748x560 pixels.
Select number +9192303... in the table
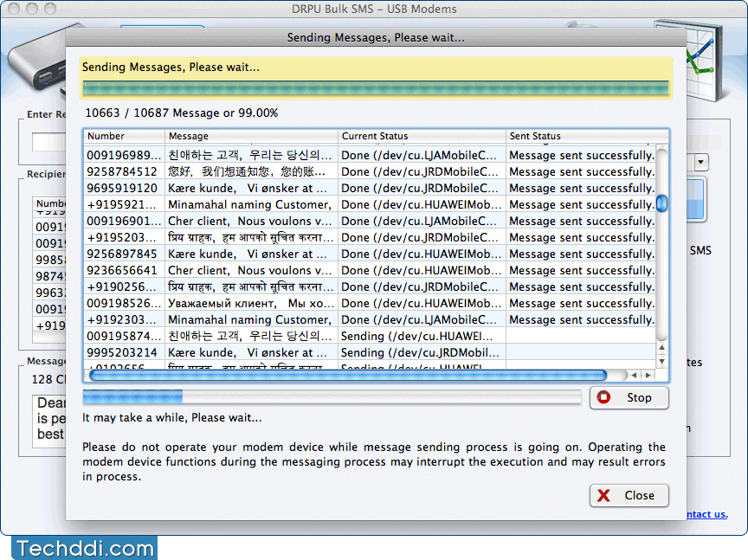122,319
